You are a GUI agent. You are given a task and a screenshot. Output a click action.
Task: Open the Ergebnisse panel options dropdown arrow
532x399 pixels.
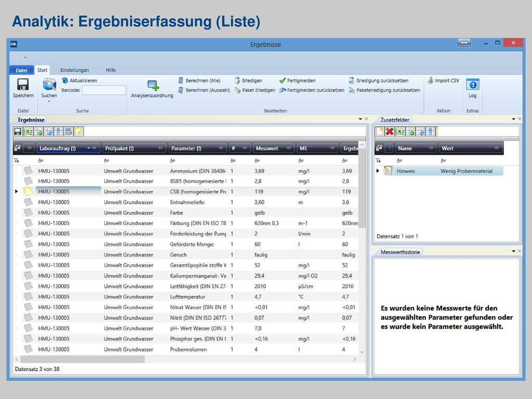[361, 119]
